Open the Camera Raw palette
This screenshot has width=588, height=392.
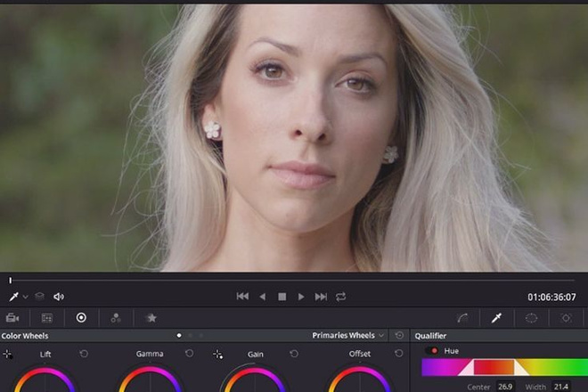(x=12, y=318)
